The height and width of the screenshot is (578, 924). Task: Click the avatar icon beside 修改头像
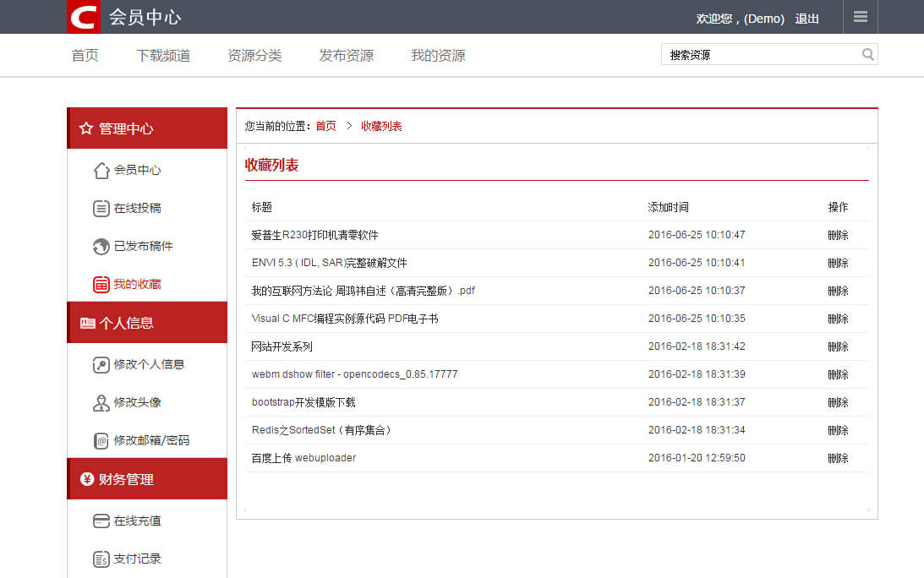101,403
